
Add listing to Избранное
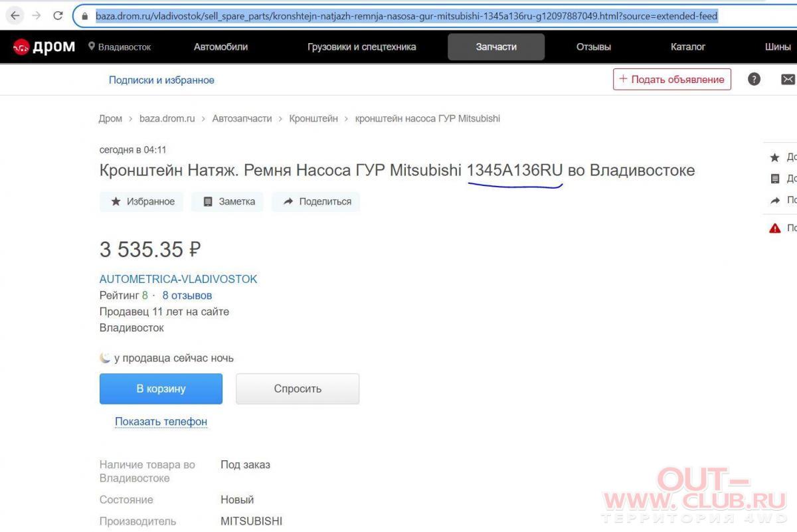point(142,201)
